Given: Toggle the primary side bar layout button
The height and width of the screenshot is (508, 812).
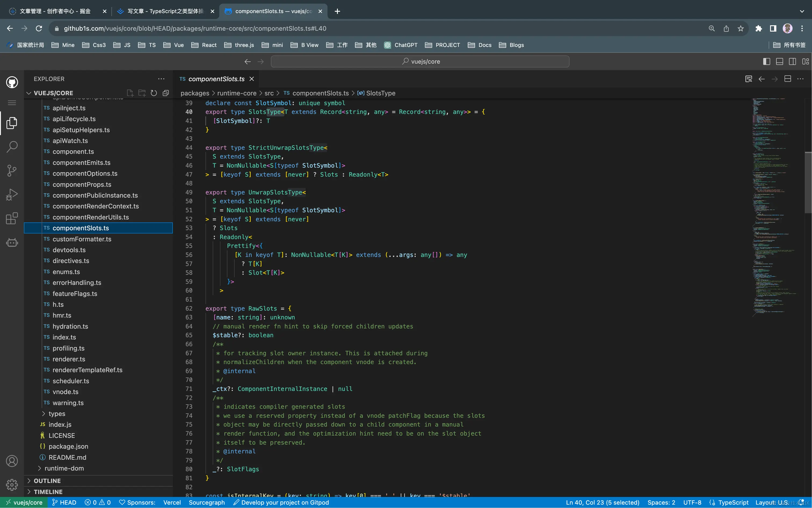Looking at the screenshot, I should (x=766, y=61).
